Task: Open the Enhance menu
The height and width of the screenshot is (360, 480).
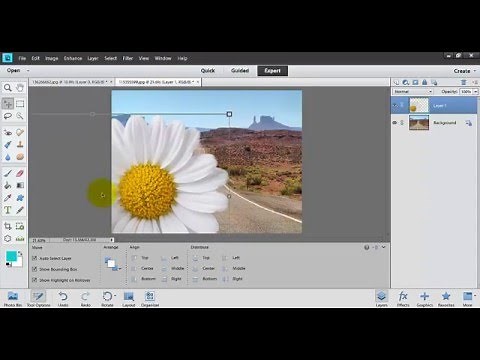Action: tap(73, 58)
